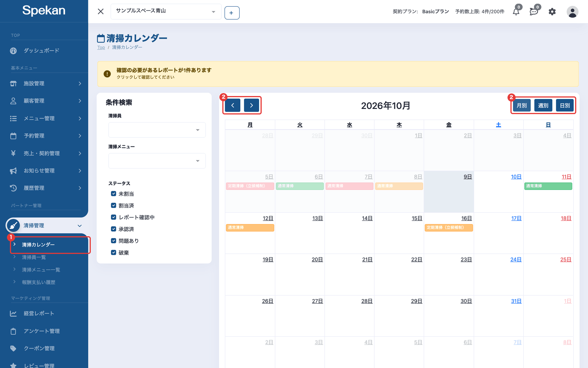Switch to 日別 view
The width and height of the screenshot is (588, 368).
[565, 106]
